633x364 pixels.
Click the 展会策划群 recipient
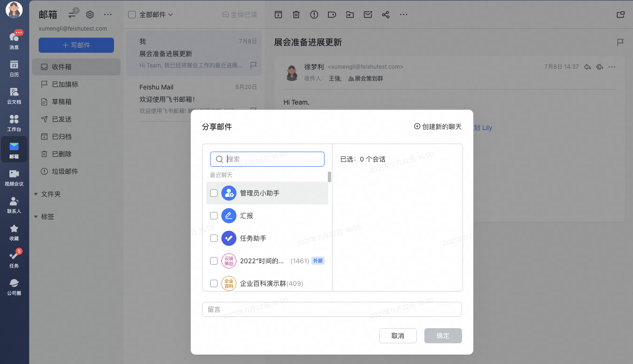click(365, 79)
